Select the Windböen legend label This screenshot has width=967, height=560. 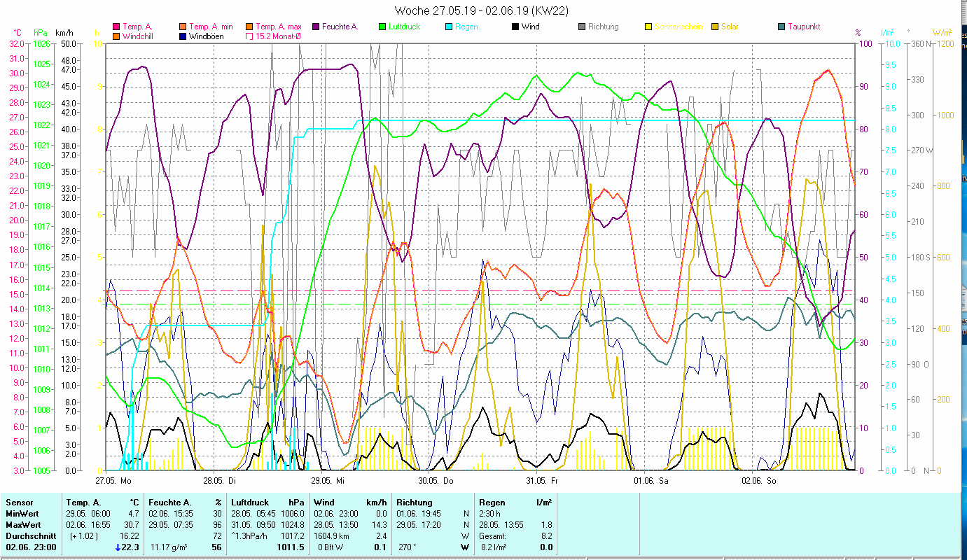click(207, 36)
